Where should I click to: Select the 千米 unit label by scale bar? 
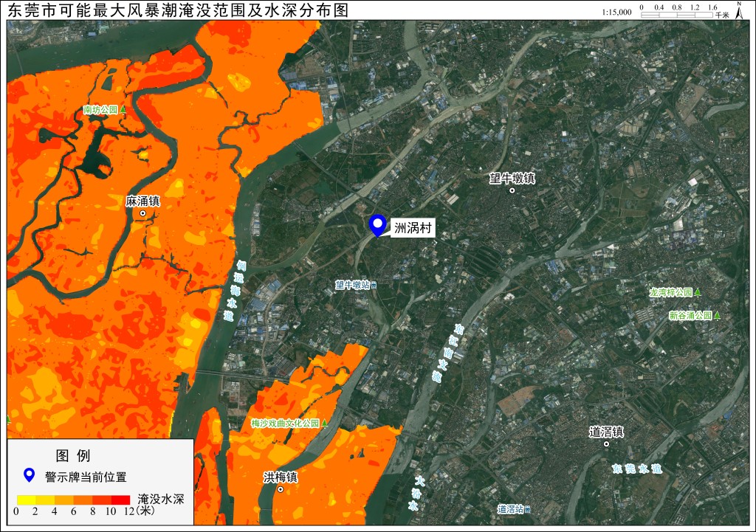coord(722,15)
